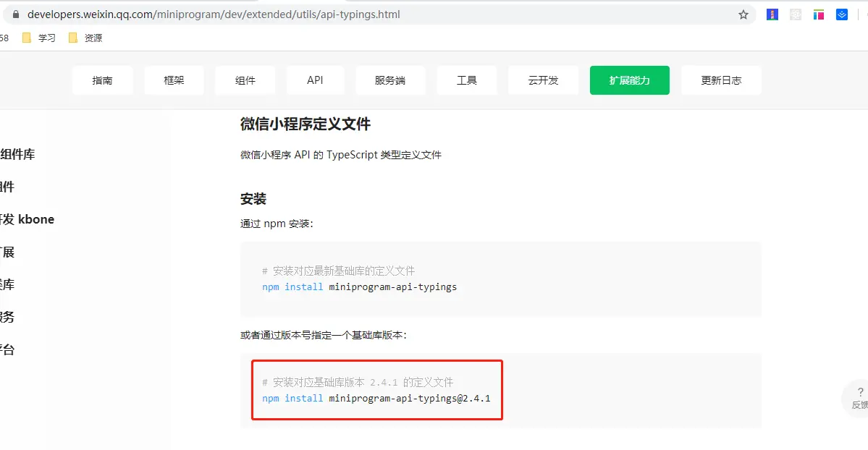Click the '通过 npm 安装:' text

point(277,224)
